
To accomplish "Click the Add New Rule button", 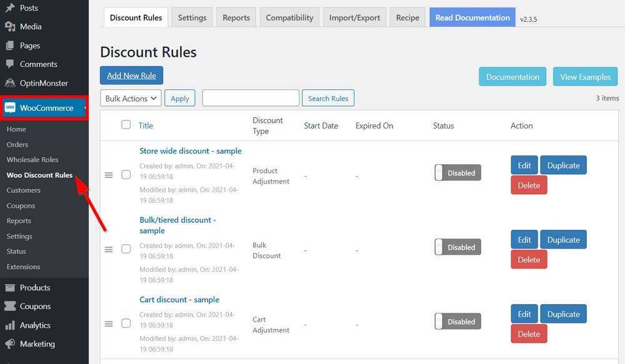I will pos(131,76).
